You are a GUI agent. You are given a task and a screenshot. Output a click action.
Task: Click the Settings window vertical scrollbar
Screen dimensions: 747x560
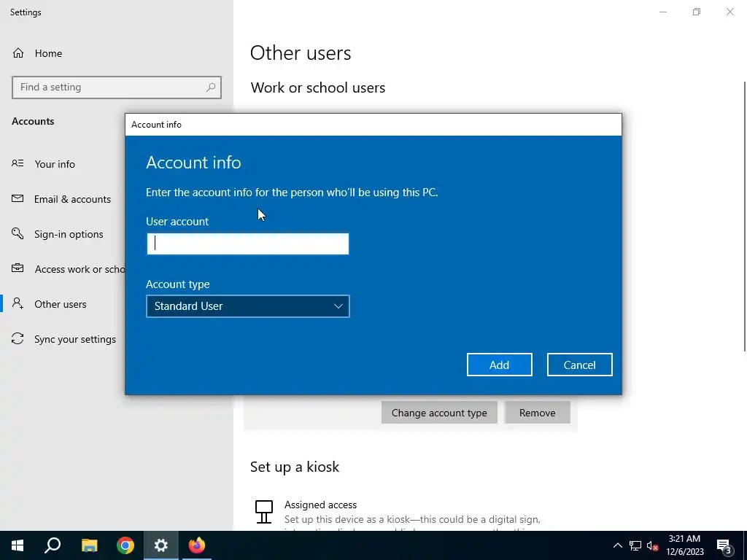(x=745, y=217)
